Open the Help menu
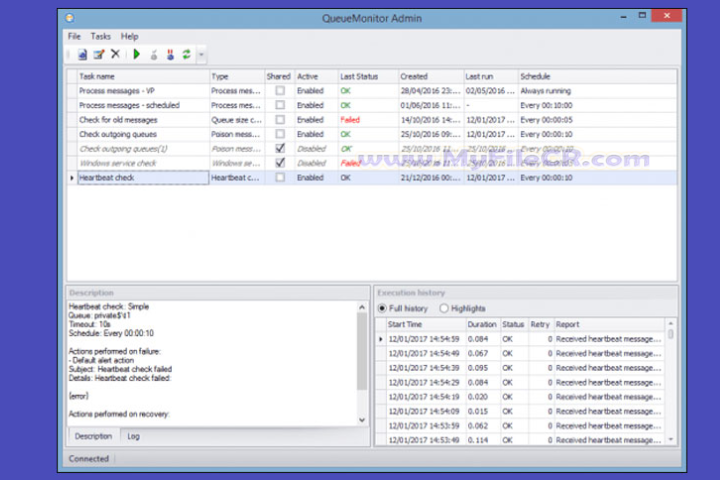This screenshot has height=480, width=720. (x=129, y=36)
